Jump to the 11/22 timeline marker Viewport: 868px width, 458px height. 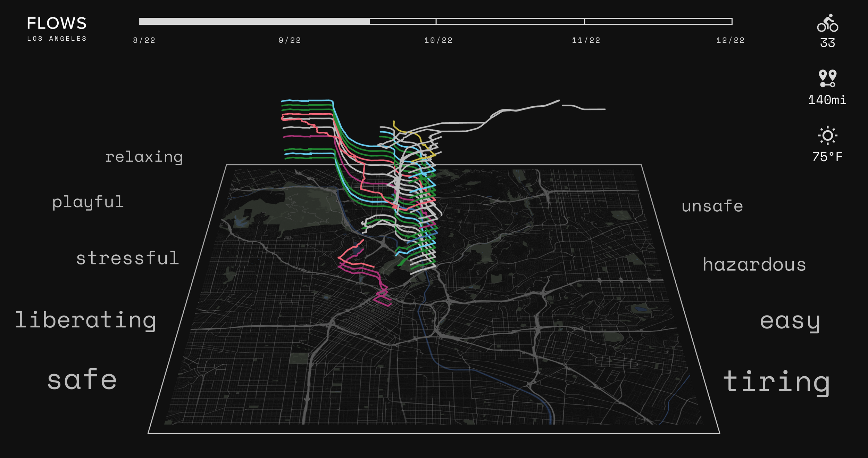click(586, 40)
